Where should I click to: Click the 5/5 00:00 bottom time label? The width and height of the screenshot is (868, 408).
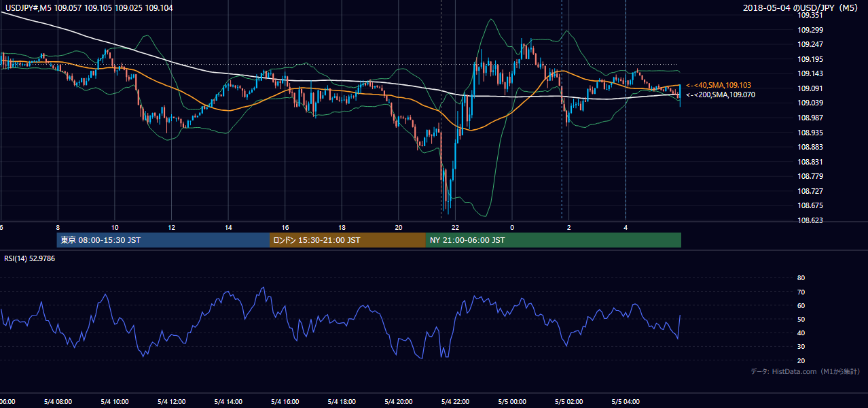(512, 402)
